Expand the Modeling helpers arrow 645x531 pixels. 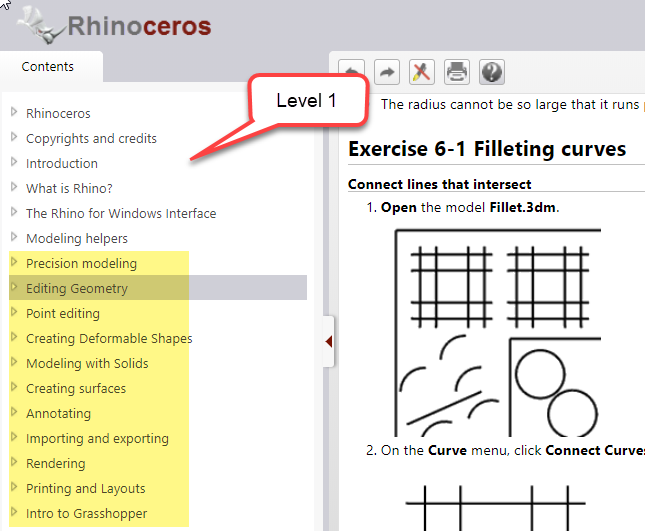[14, 237]
